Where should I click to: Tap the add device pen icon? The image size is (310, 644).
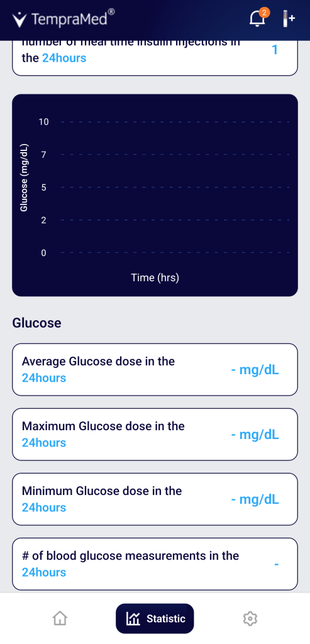pyautogui.click(x=288, y=19)
